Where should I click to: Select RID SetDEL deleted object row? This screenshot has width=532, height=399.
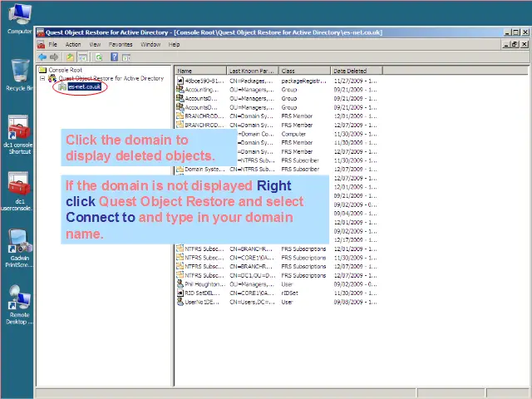277,293
